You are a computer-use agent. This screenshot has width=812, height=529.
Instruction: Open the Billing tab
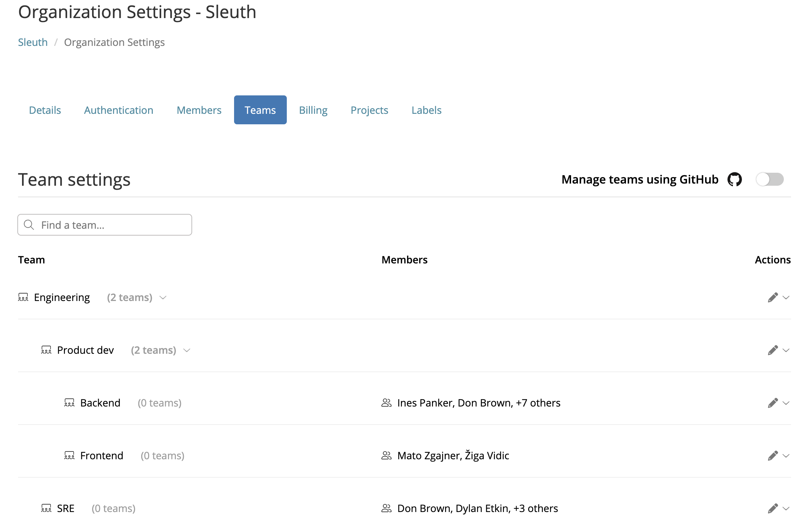313,110
